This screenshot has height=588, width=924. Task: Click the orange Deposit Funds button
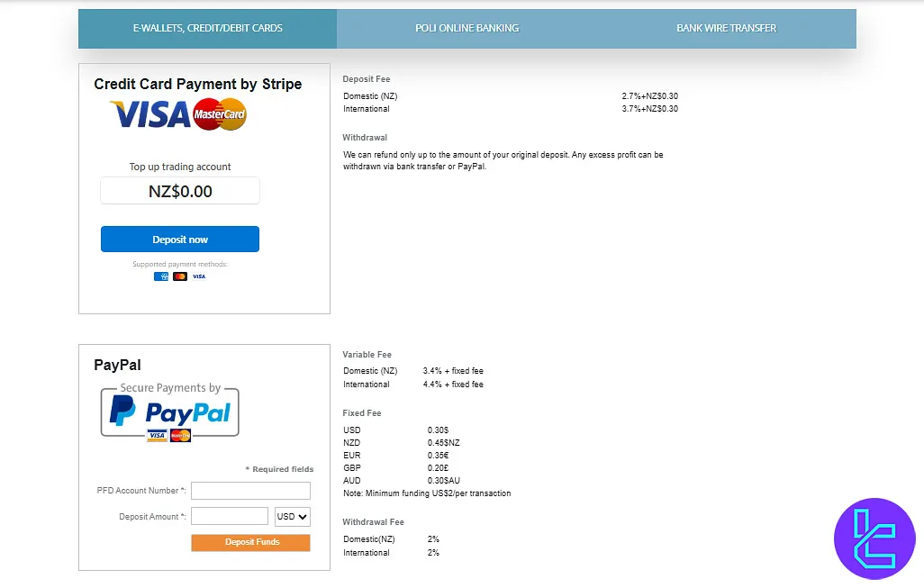pyautogui.click(x=250, y=542)
